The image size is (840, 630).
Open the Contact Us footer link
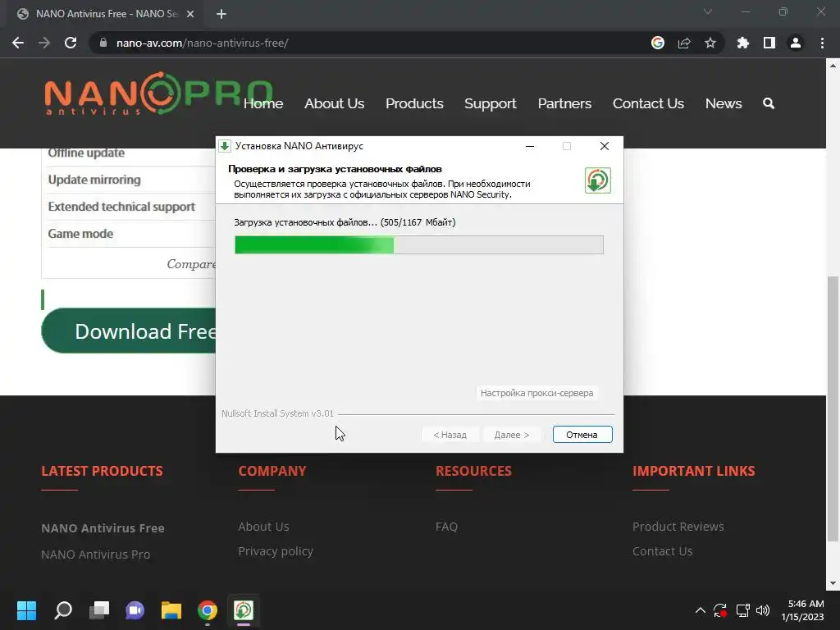pos(662,551)
